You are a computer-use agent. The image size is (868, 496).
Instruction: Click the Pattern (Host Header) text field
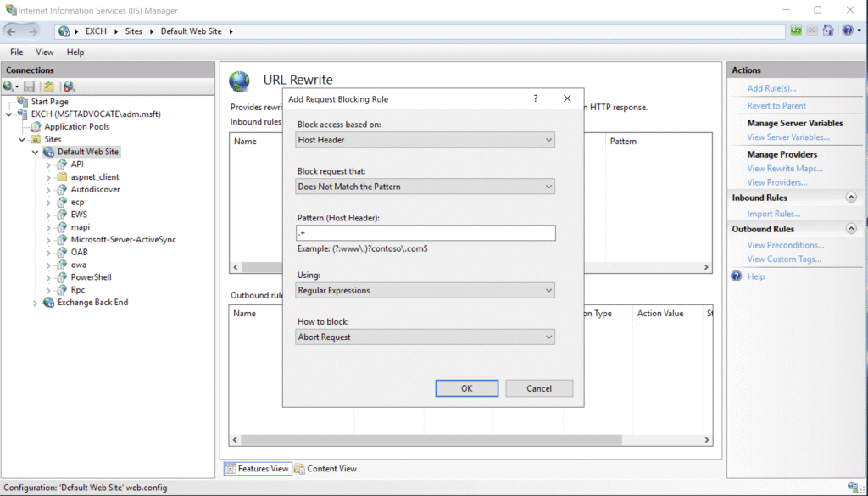point(426,233)
